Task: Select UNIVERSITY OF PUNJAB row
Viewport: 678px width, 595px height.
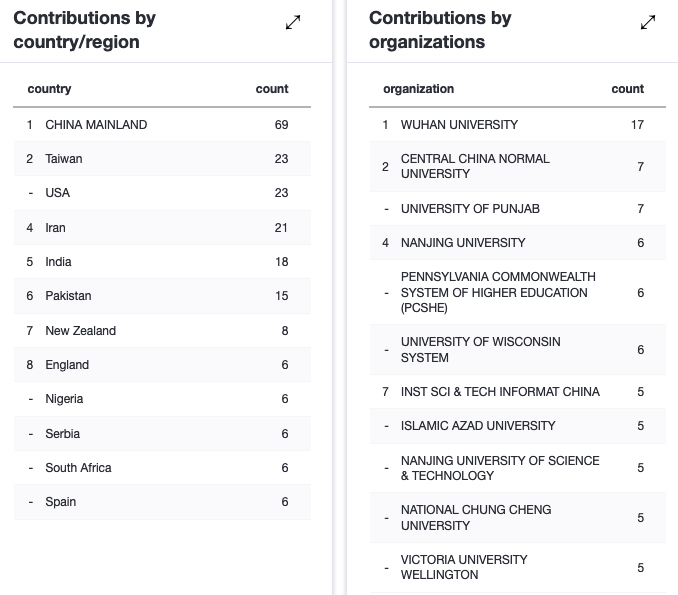Action: tap(470, 208)
